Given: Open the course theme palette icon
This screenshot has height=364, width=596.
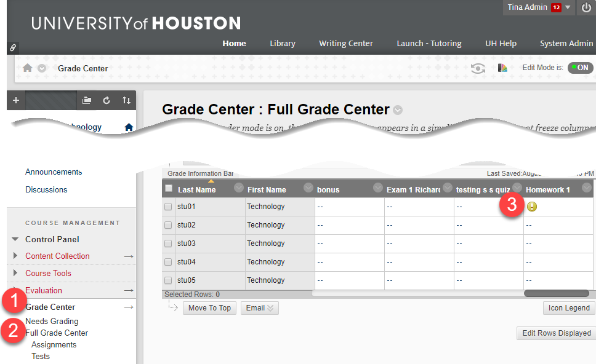Looking at the screenshot, I should click(502, 68).
